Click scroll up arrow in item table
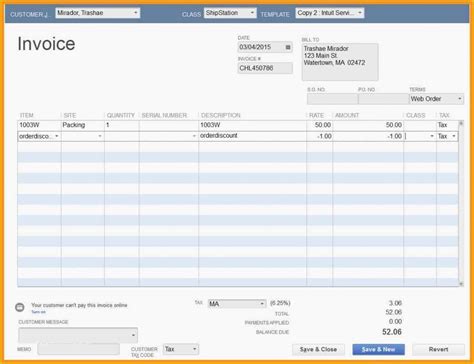The width and height of the screenshot is (474, 364). tap(461, 123)
